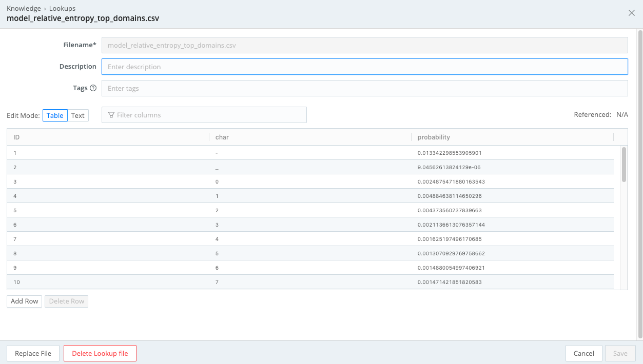Click the table's vertical scrollbar thumb

[x=623, y=164]
